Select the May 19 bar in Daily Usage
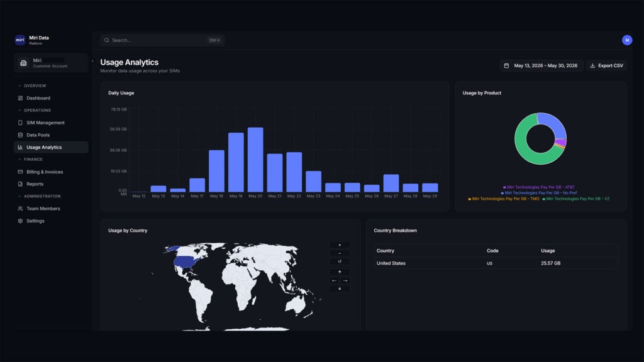The height and width of the screenshot is (362, 644). tap(236, 162)
